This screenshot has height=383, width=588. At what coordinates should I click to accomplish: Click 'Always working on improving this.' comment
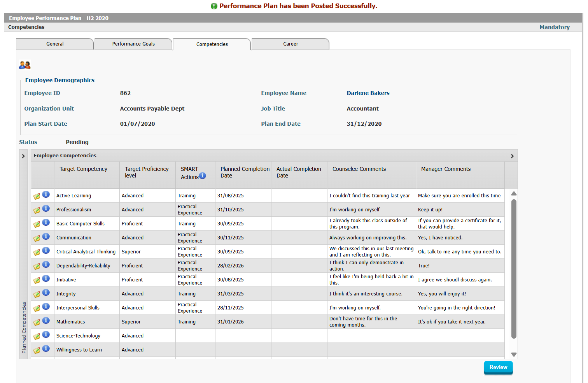(x=368, y=238)
